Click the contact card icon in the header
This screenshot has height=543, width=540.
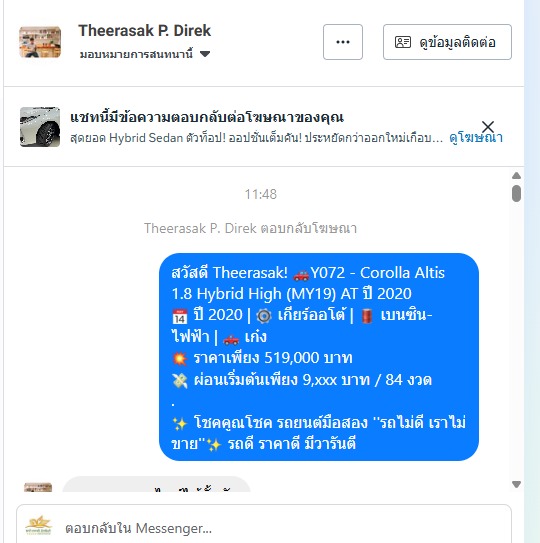(x=403, y=42)
